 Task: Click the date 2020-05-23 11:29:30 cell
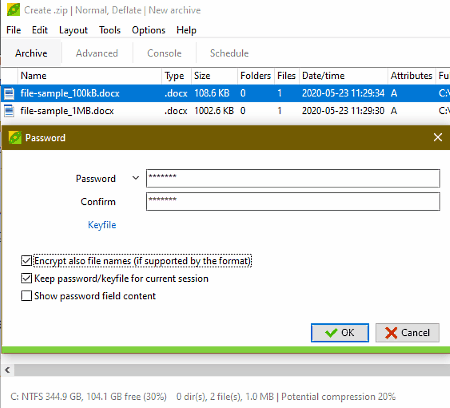(343, 111)
